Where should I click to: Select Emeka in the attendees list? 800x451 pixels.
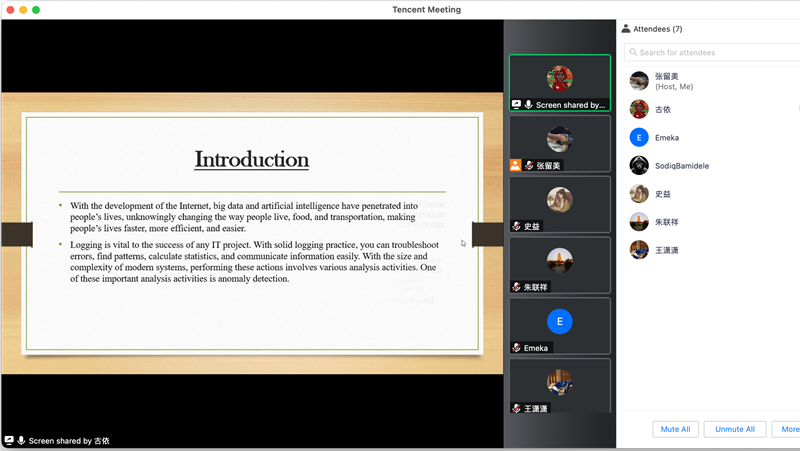coord(666,137)
